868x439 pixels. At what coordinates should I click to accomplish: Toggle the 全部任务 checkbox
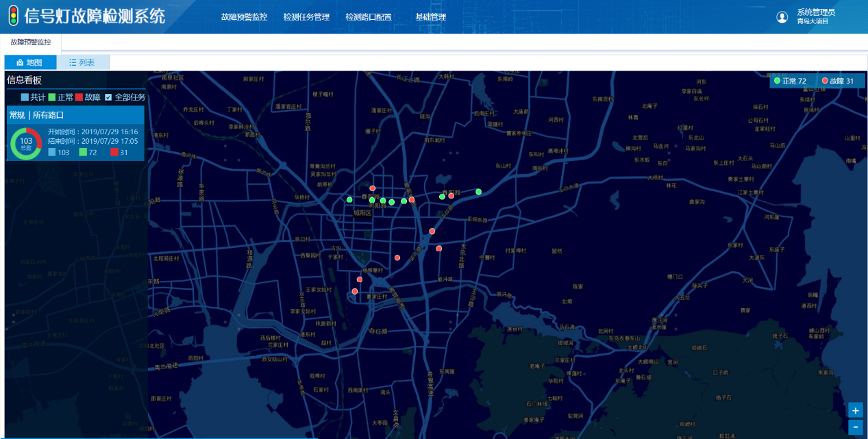tap(108, 97)
